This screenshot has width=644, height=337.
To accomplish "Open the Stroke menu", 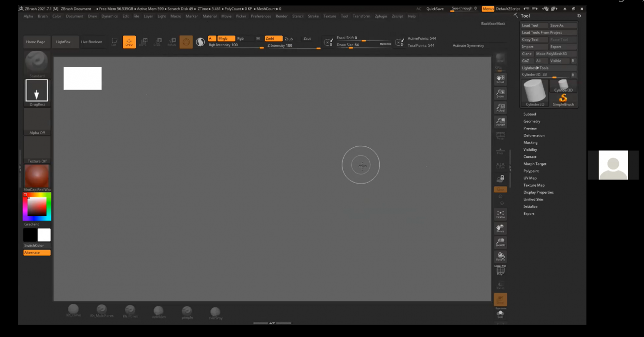I will (x=313, y=16).
